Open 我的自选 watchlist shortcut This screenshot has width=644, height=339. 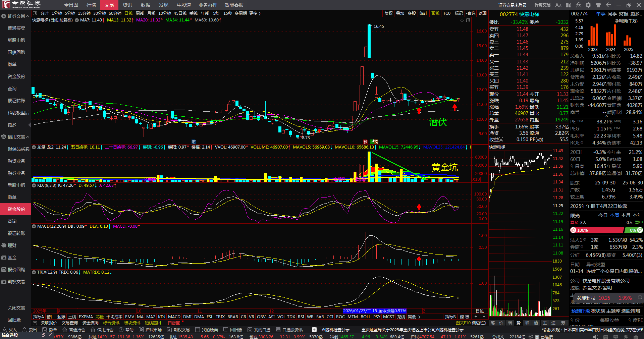[259, 330]
